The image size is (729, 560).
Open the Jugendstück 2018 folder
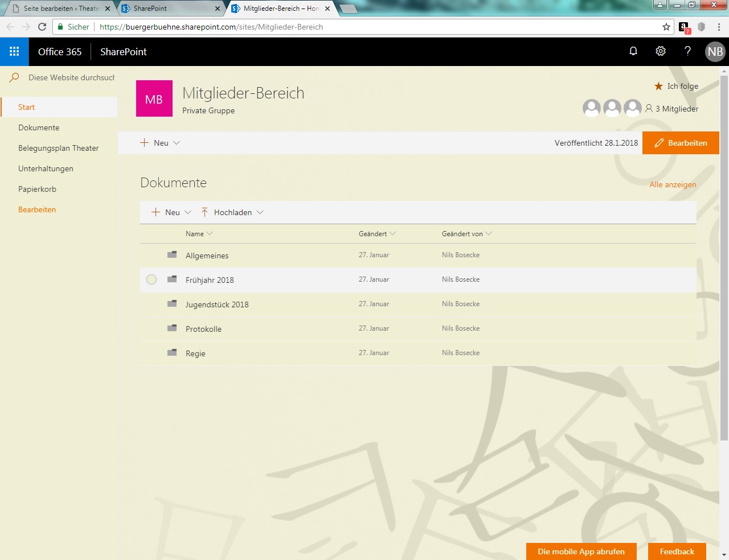click(x=216, y=304)
